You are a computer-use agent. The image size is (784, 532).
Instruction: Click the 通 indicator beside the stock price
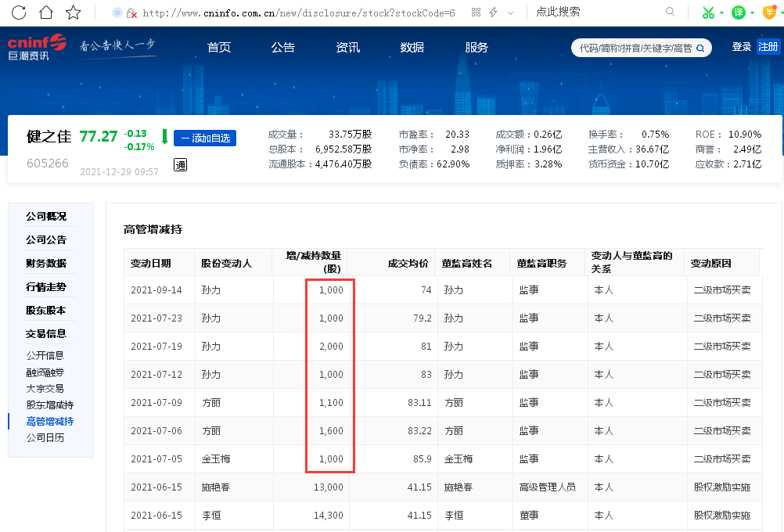[x=180, y=165]
